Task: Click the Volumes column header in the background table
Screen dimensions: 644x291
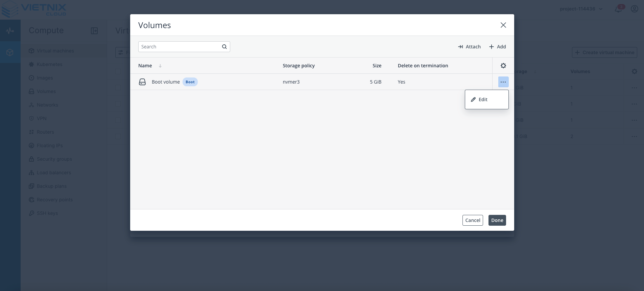Action: point(580,71)
